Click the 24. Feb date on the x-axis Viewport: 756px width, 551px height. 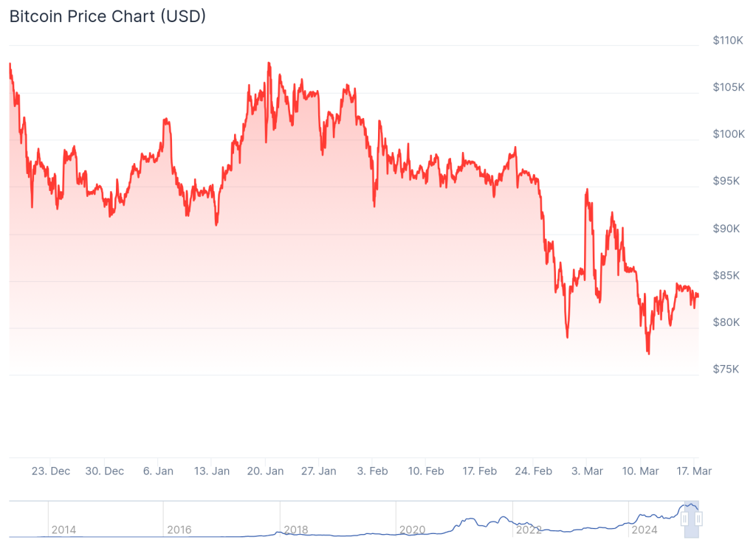click(533, 471)
